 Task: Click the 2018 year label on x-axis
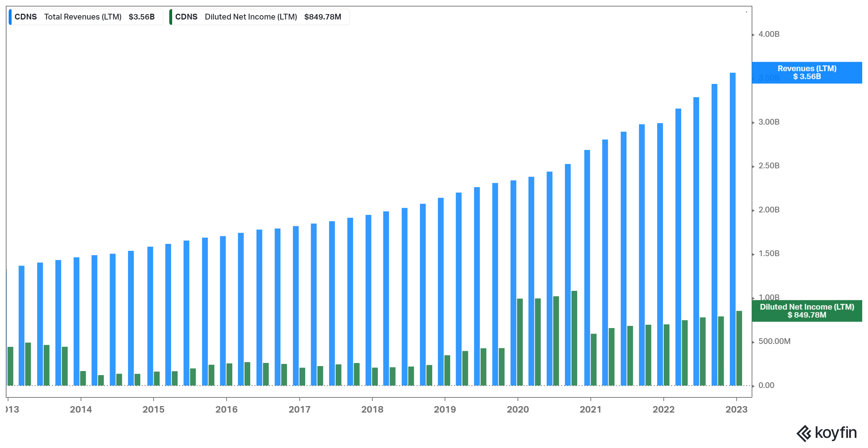point(372,409)
